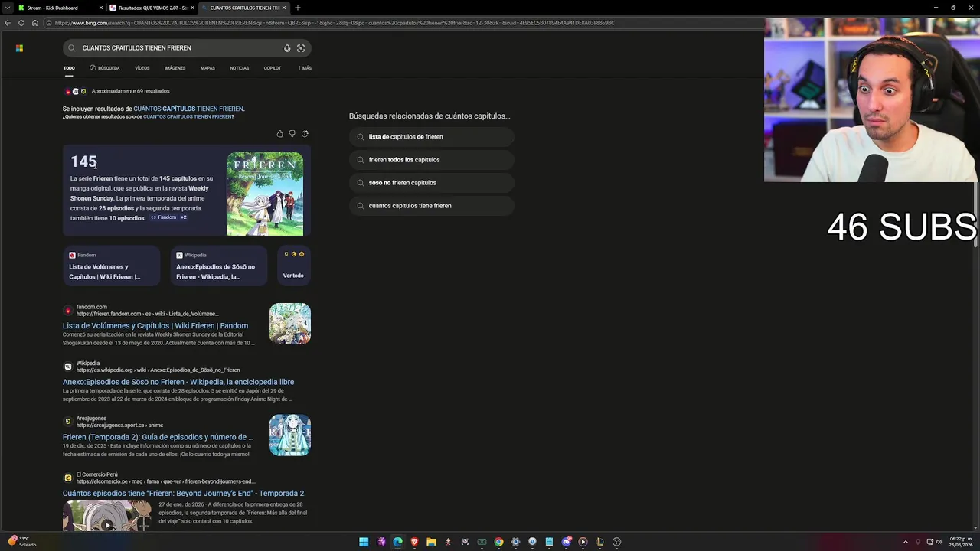The width and height of the screenshot is (980, 551).
Task: Select related search soso no frieren capitulos
Action: click(x=432, y=183)
